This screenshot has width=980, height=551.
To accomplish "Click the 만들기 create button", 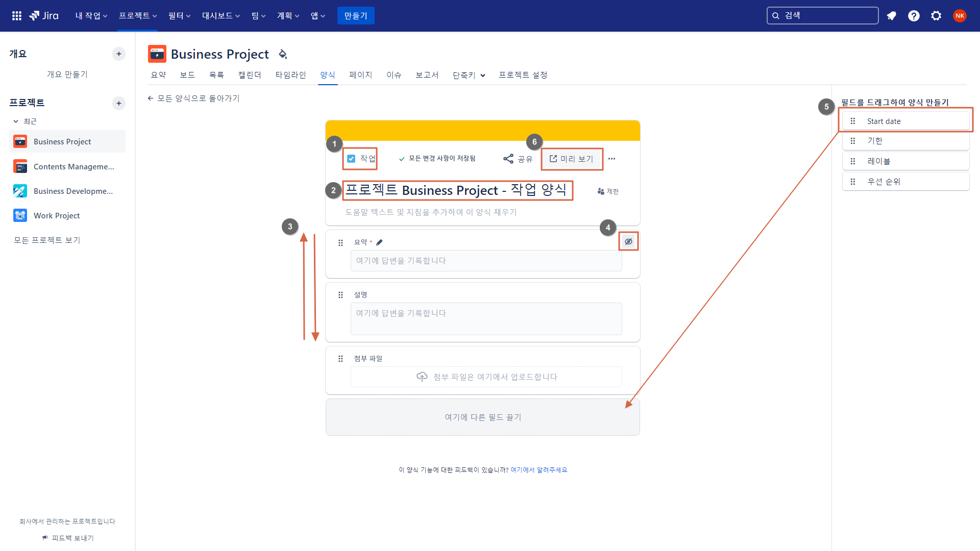I will 356,16.
